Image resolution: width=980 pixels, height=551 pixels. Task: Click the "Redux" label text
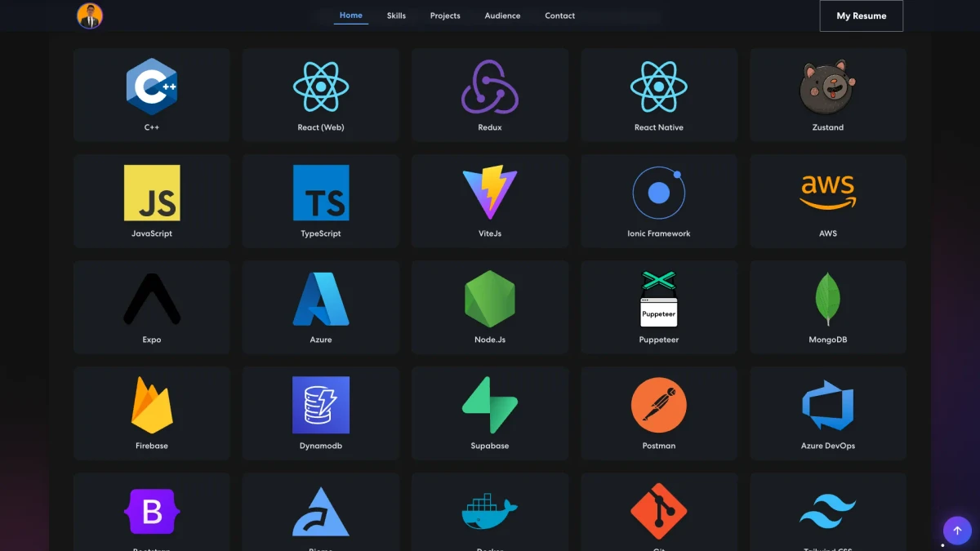[x=490, y=127]
